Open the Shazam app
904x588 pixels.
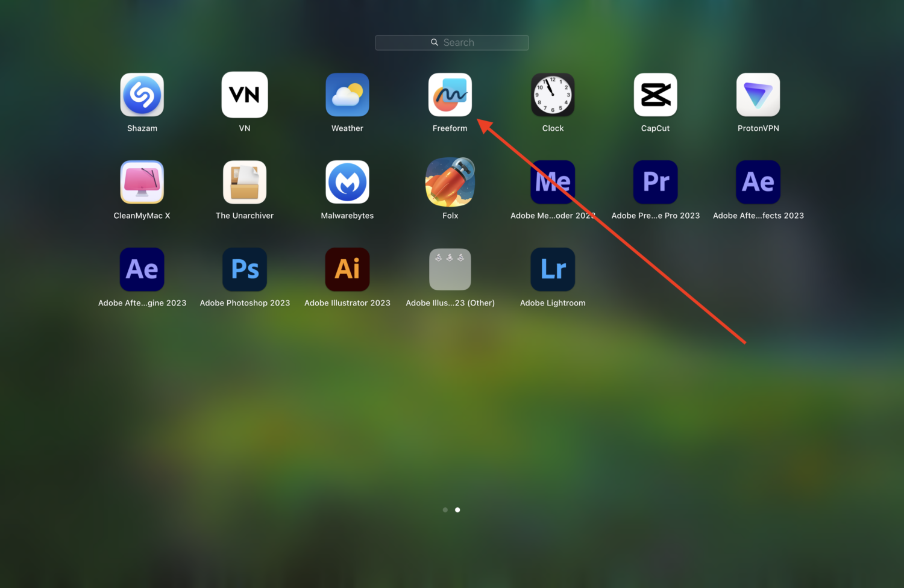click(142, 95)
